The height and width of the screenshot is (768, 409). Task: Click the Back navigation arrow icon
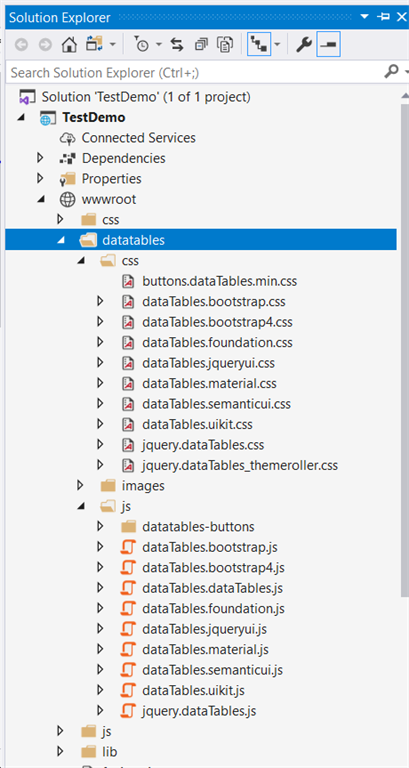click(21, 45)
